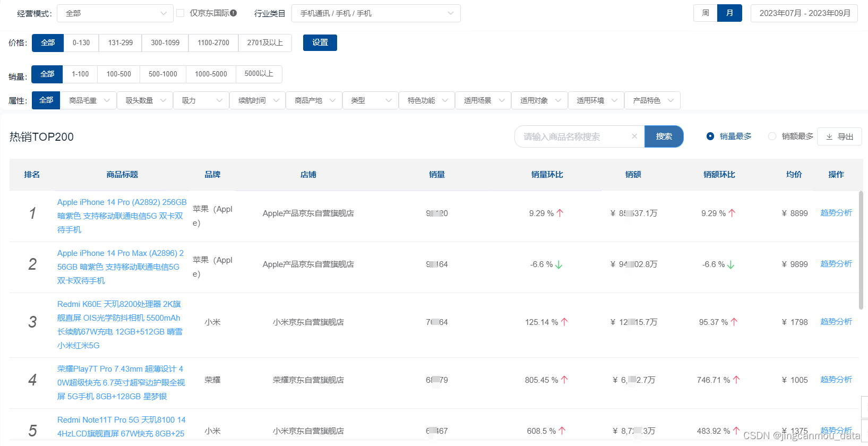Select sales range 500-1000
868x446 pixels.
(163, 74)
